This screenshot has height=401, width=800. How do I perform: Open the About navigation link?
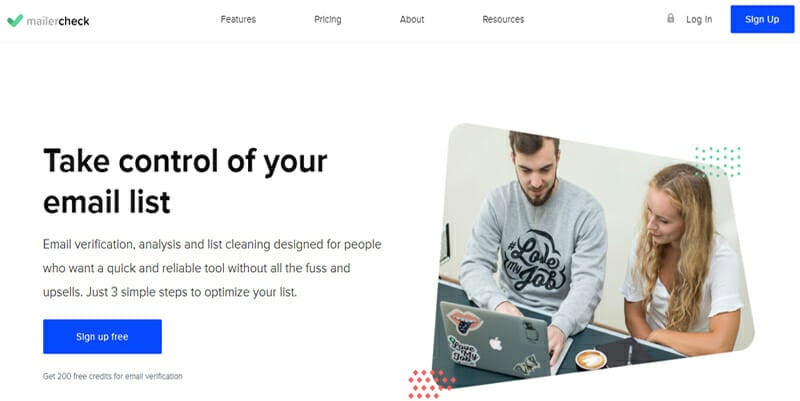point(412,19)
